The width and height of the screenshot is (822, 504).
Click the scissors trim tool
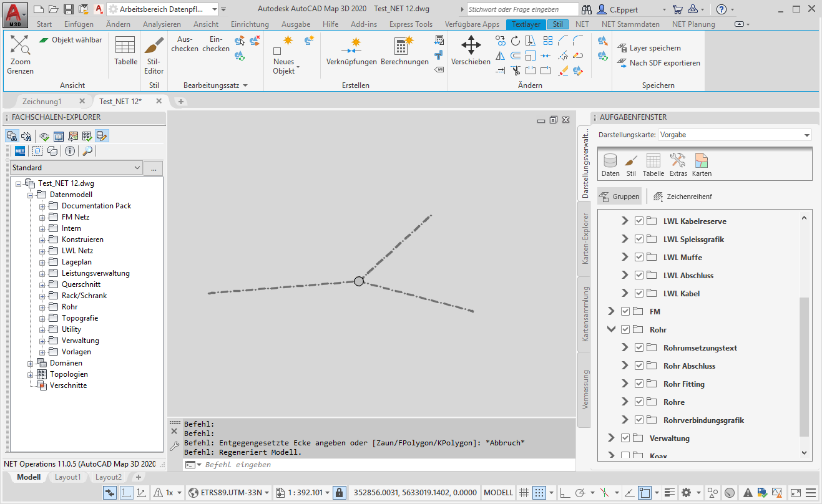tap(516, 71)
